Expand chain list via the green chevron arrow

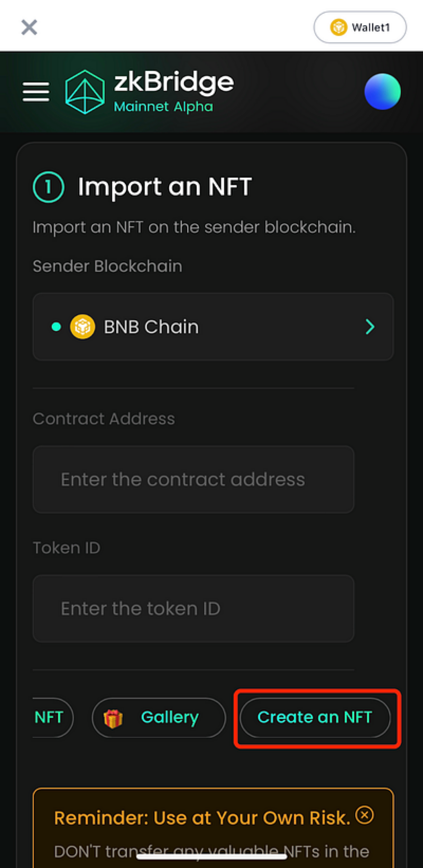(370, 327)
